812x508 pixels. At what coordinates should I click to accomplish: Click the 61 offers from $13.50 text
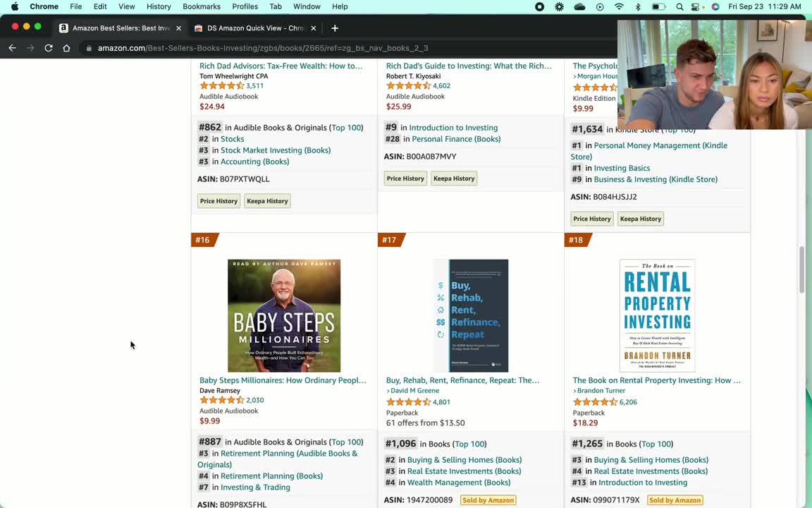[x=426, y=423]
